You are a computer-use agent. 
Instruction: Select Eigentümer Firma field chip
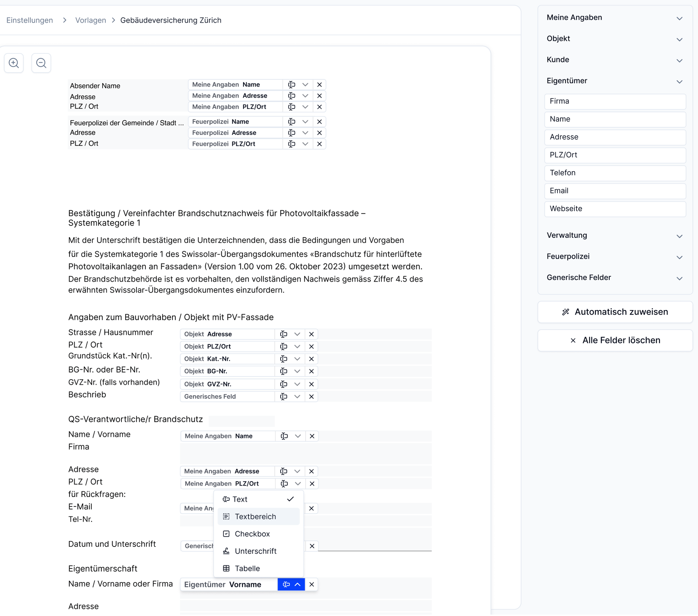click(x=615, y=101)
